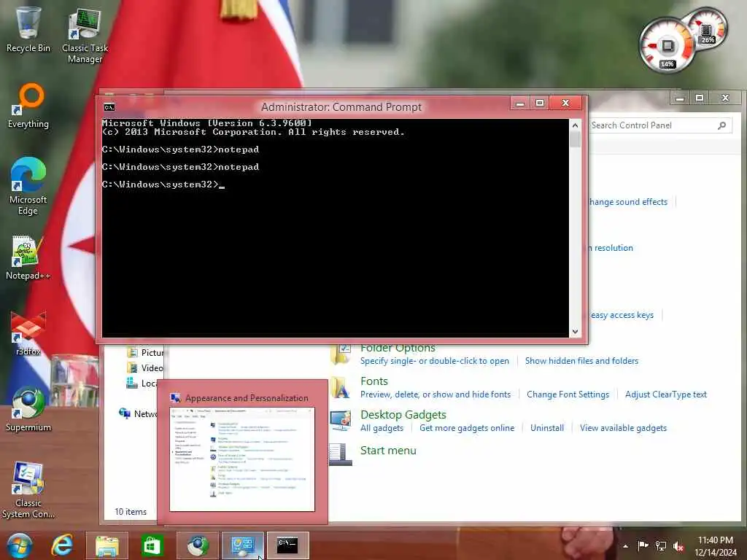The height and width of the screenshot is (560, 747).
Task: Open the Supermium browser shortcut
Action: point(28,410)
